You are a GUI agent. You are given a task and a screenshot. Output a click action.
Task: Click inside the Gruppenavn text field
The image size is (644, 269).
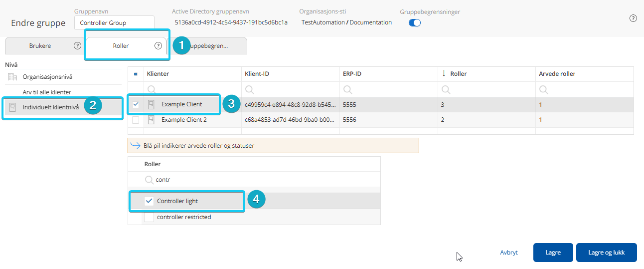pos(114,22)
